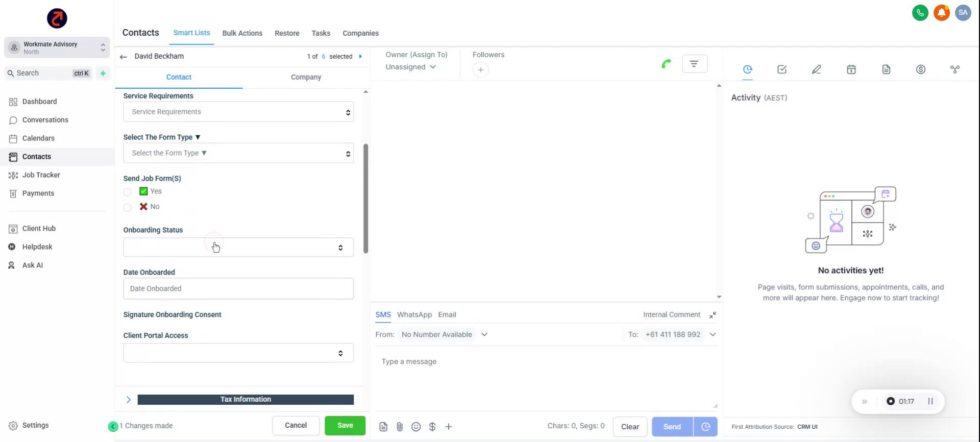Switch to Company tab

coord(306,77)
